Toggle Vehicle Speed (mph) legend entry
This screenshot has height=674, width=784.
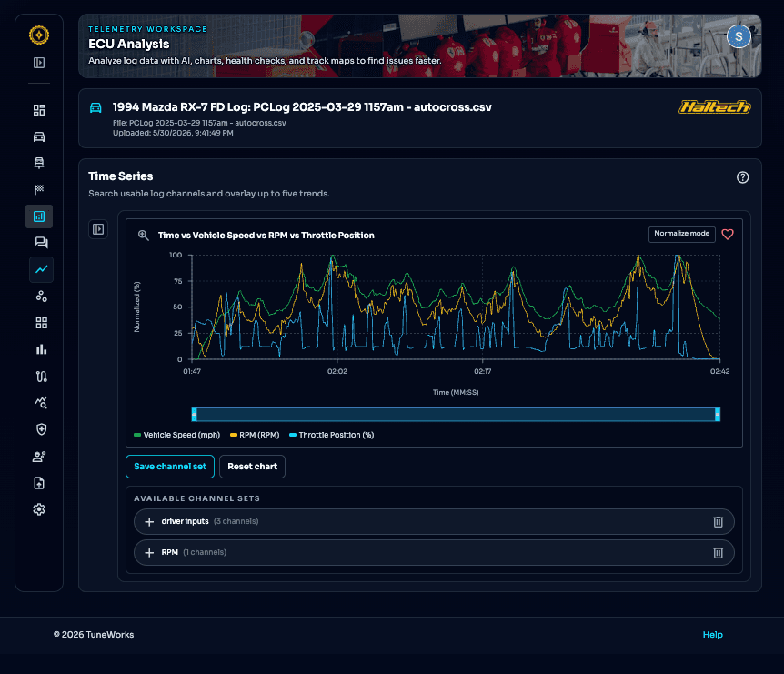point(177,435)
